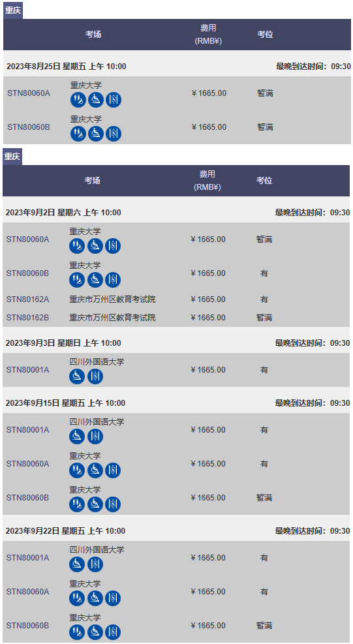Screen dimensions: 353x644
Task: Click wheelchair ramp icon for Aug 25 STN80060B
Action: pos(96,134)
